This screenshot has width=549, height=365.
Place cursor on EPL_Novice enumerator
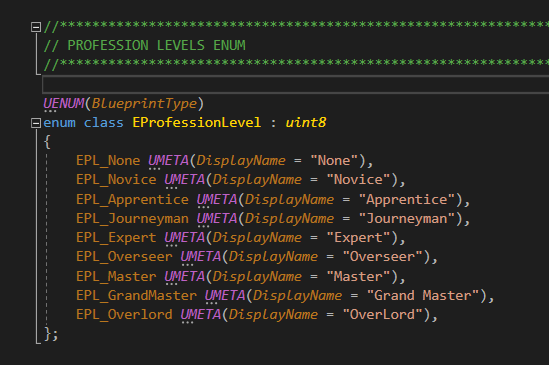(x=116, y=180)
